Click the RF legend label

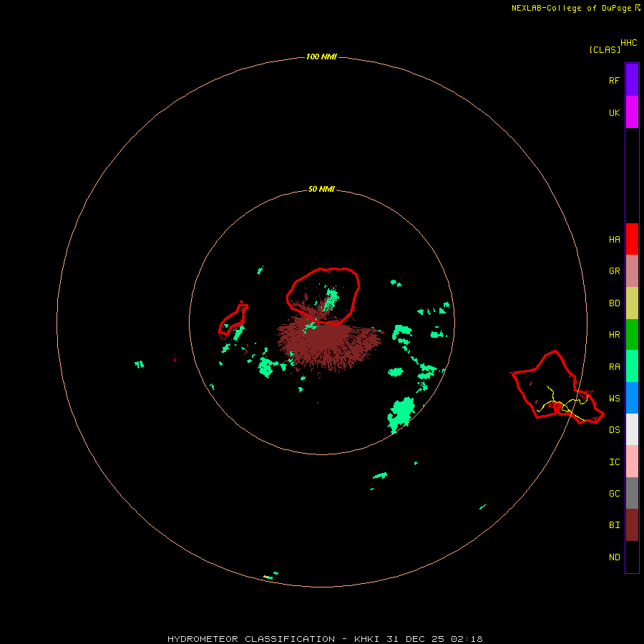[x=615, y=80]
